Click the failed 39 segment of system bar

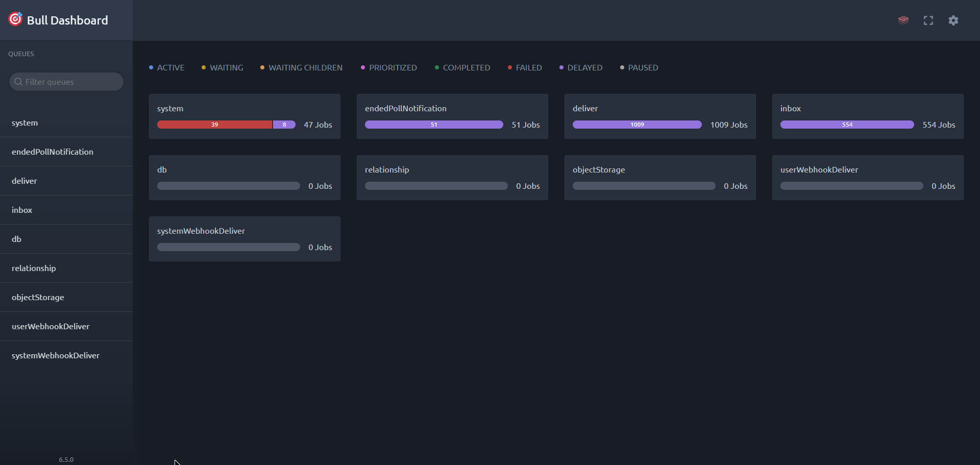pyautogui.click(x=214, y=125)
